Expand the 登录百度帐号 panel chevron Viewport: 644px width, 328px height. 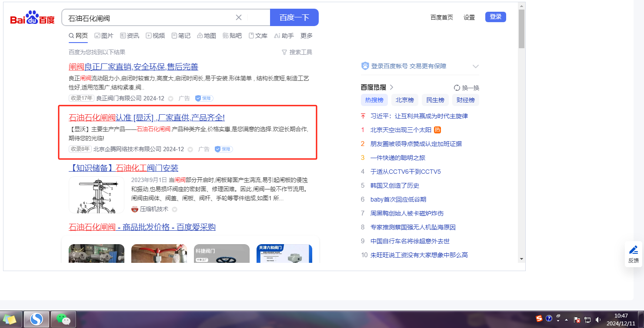click(x=475, y=66)
